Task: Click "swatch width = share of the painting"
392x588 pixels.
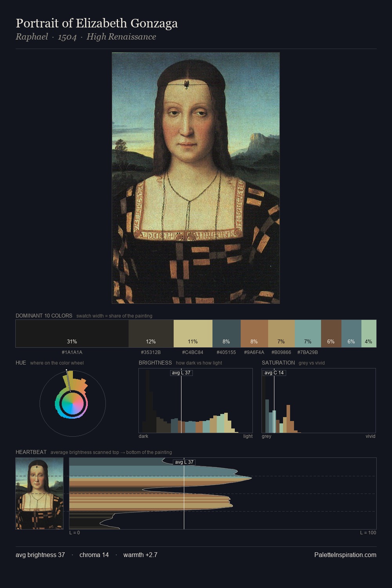Action: click(114, 316)
